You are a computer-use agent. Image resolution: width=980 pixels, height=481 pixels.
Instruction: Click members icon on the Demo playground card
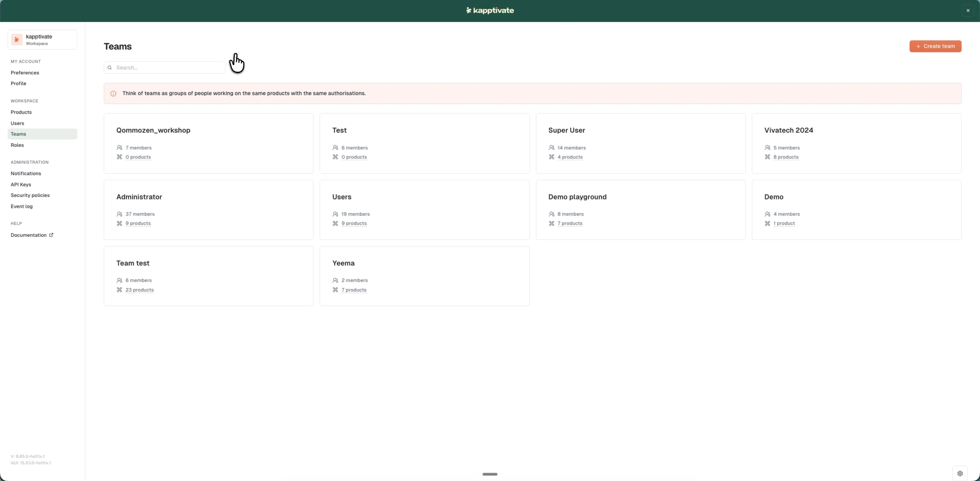pyautogui.click(x=551, y=214)
